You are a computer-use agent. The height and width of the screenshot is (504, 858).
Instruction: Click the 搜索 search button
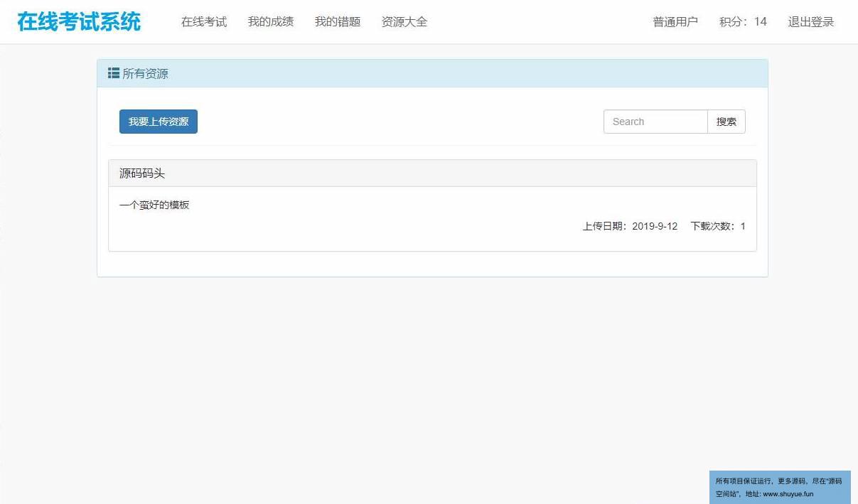pos(726,122)
